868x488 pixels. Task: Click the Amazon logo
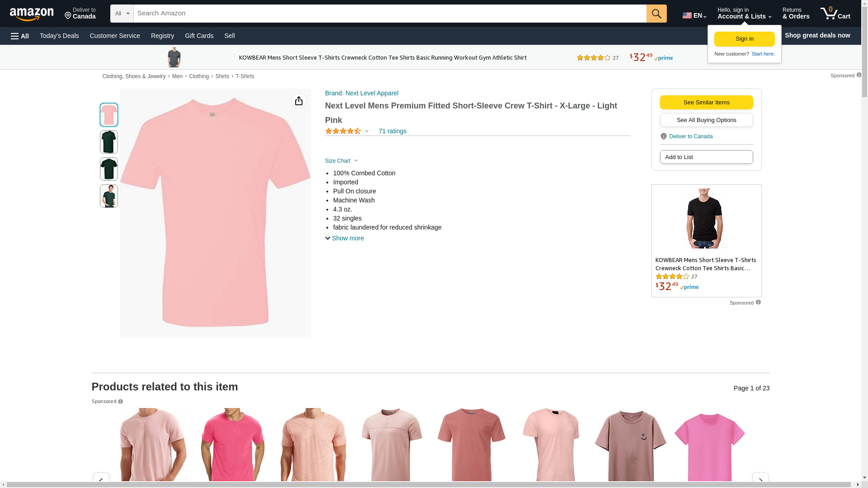coord(32,14)
